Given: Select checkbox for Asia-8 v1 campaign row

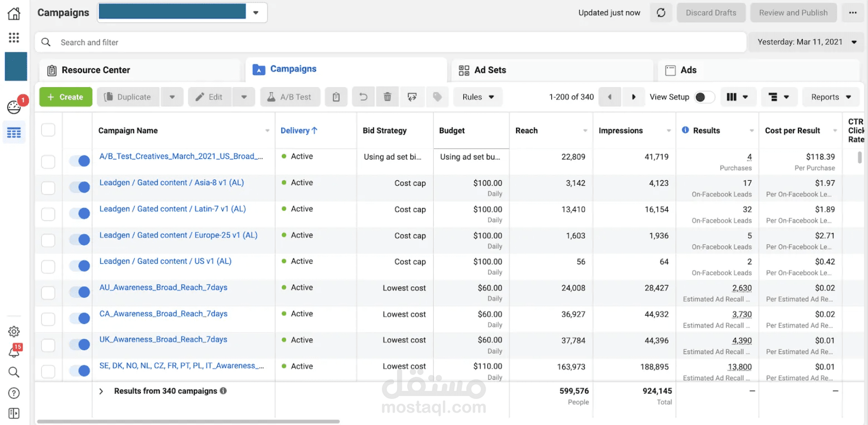Looking at the screenshot, I should [x=48, y=188].
